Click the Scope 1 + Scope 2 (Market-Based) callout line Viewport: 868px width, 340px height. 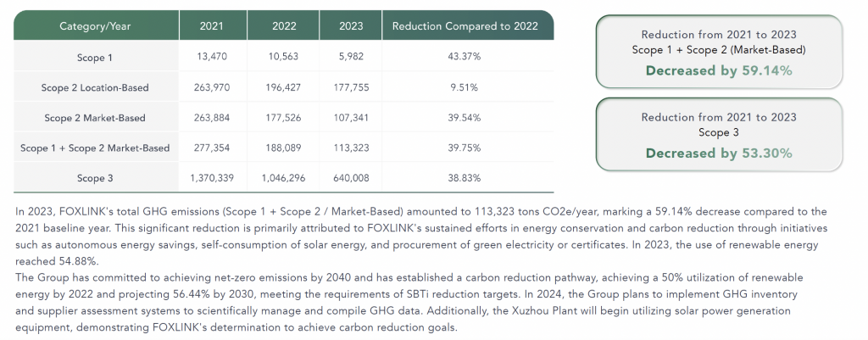[719, 50]
